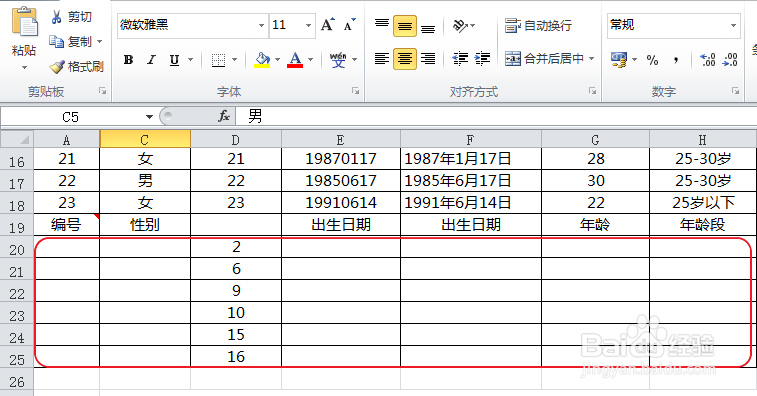Screen dimensions: 757x396
Task: Select cell 1987年1月17日
Action: click(471, 158)
